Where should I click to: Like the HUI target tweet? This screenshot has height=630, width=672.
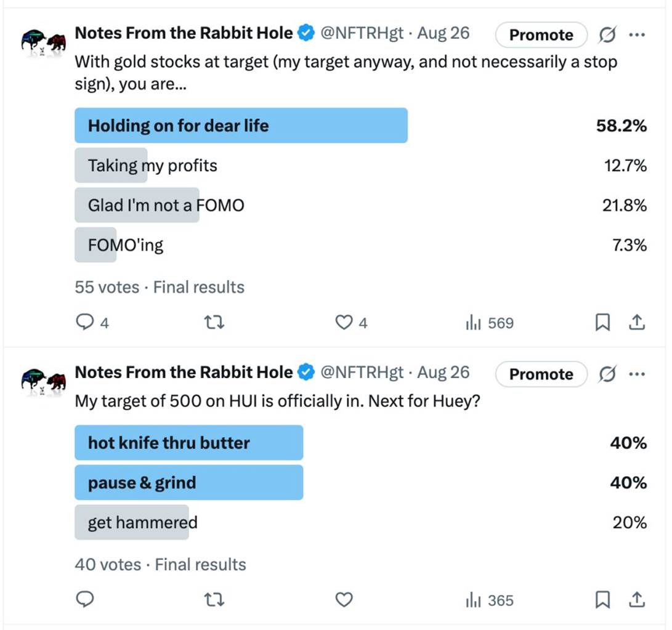point(344,599)
